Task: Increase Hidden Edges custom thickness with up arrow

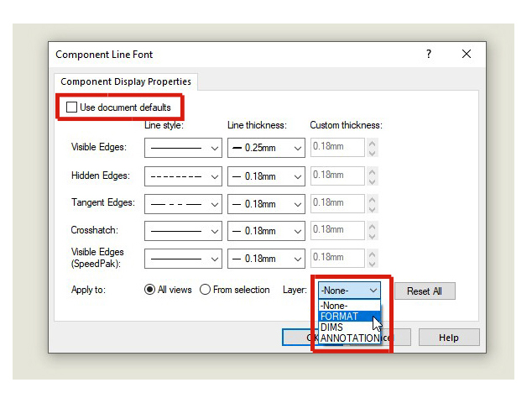Action: point(373,170)
